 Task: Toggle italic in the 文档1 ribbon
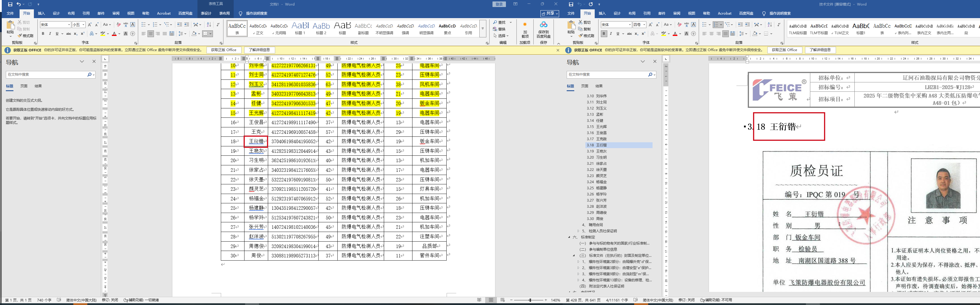pos(50,34)
